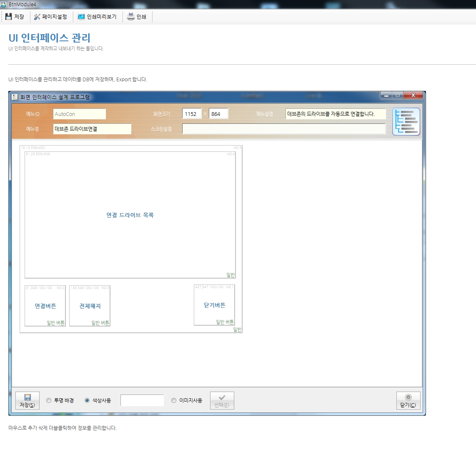
Task: Click the '메뉴명' label
Action: 33,129
